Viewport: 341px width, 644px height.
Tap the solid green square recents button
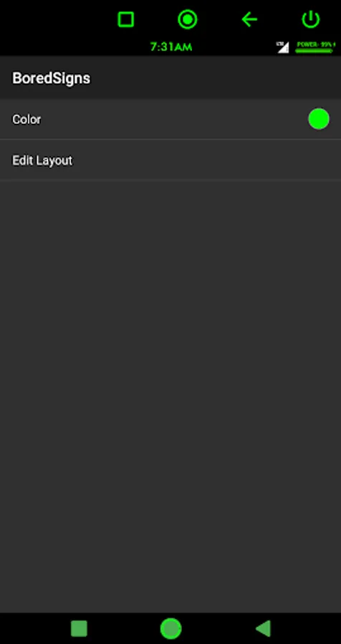tap(79, 628)
